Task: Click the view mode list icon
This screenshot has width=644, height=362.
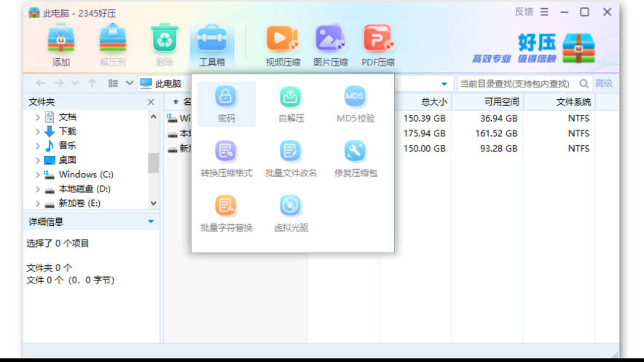Action: coord(113,83)
